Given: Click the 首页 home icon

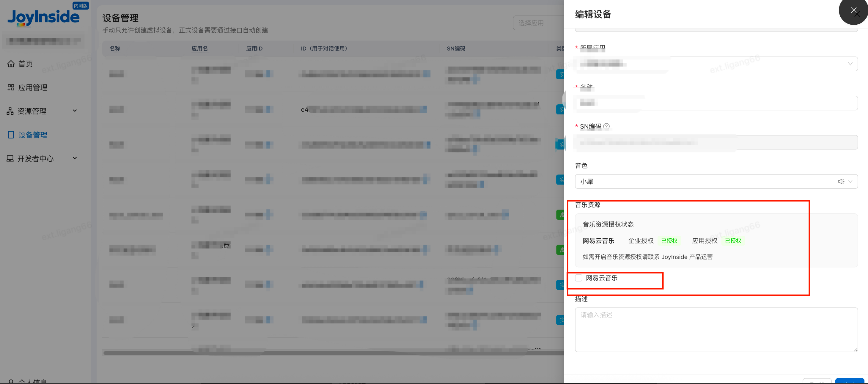Looking at the screenshot, I should 11,64.
